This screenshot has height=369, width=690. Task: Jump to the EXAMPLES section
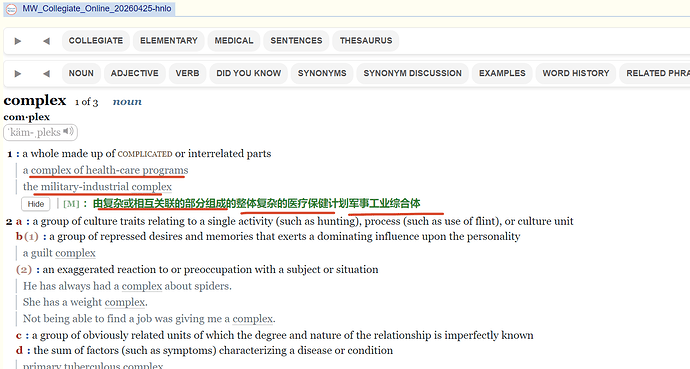pos(502,73)
